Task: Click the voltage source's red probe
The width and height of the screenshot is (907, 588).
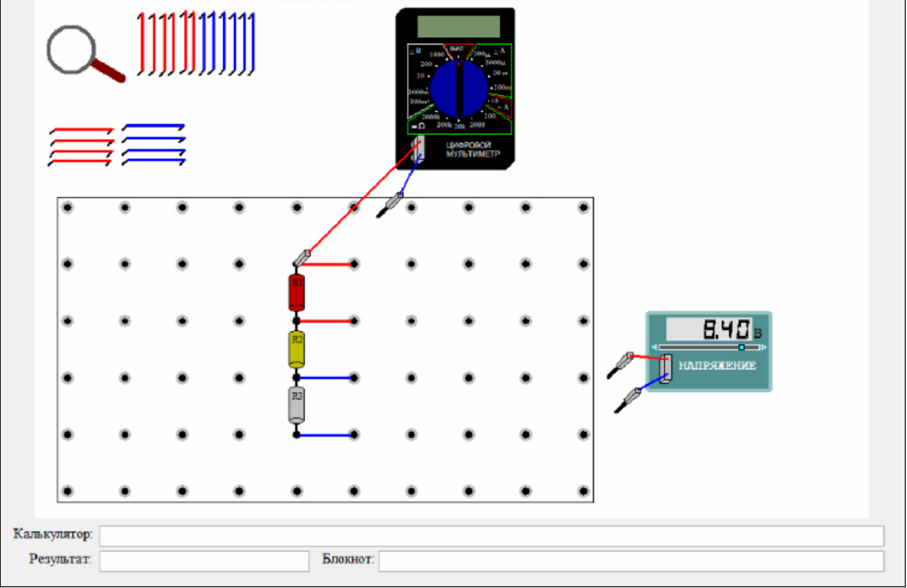Action: tap(620, 364)
